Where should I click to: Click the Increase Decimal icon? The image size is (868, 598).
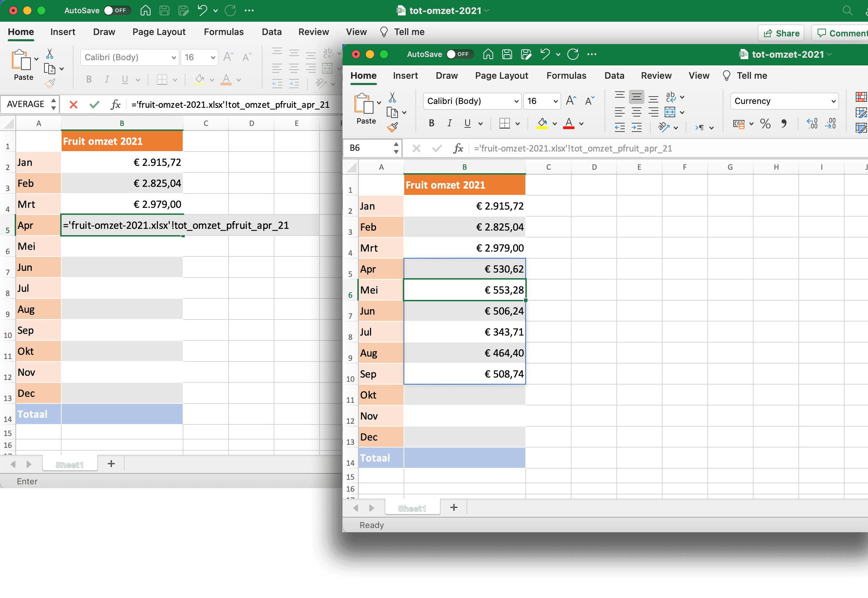[812, 124]
